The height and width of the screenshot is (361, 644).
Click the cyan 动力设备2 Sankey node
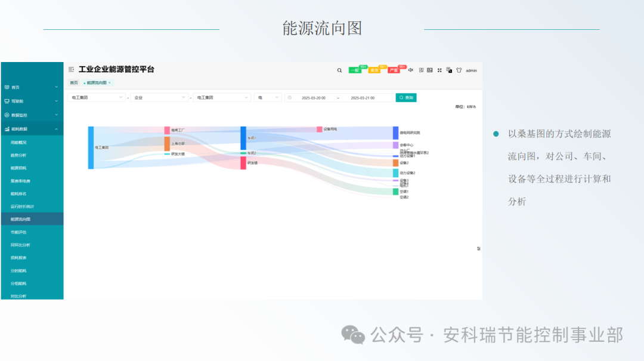pyautogui.click(x=395, y=173)
